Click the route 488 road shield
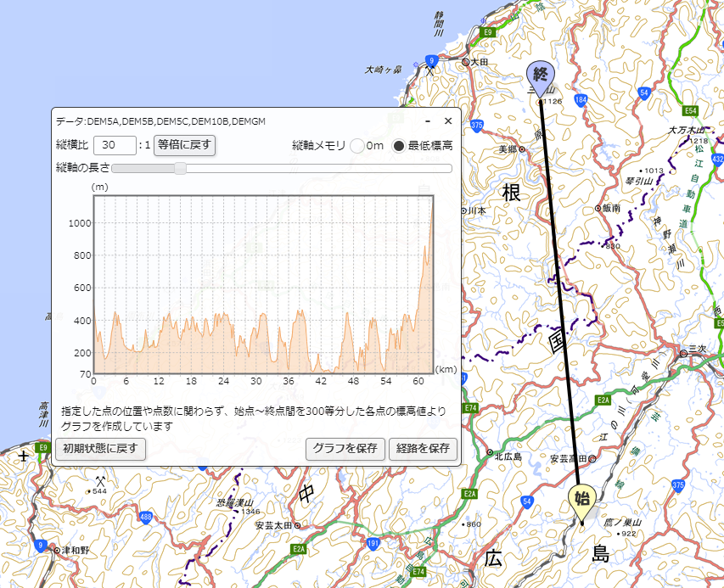Screen dimensions: 724x588 (146, 517)
